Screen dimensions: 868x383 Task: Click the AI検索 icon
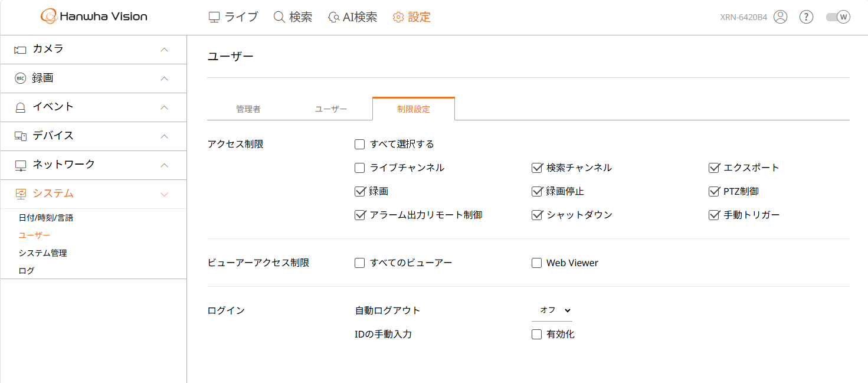[x=333, y=17]
